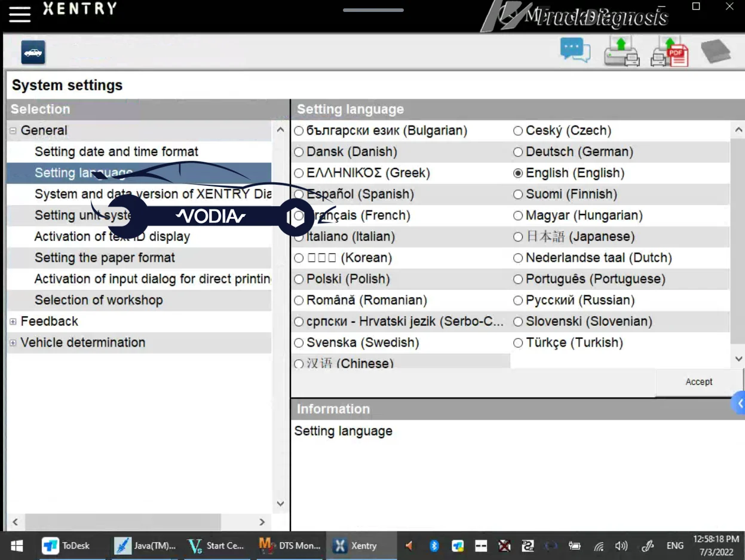The image size is (745, 560).
Task: Click the ENG input language indicator
Action: 675,546
